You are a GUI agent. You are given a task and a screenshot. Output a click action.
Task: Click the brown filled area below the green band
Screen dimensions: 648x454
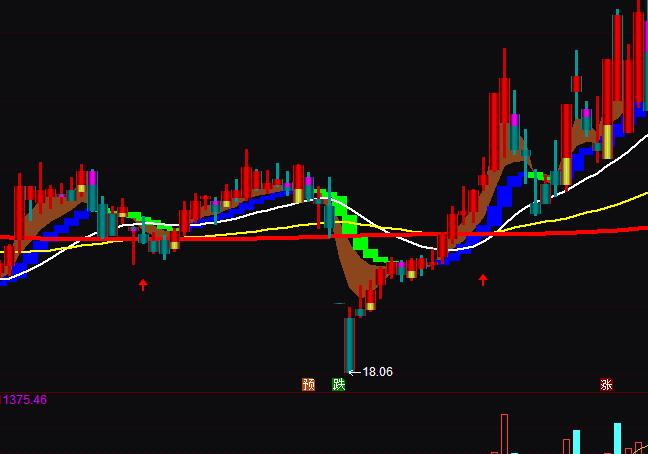click(352, 272)
